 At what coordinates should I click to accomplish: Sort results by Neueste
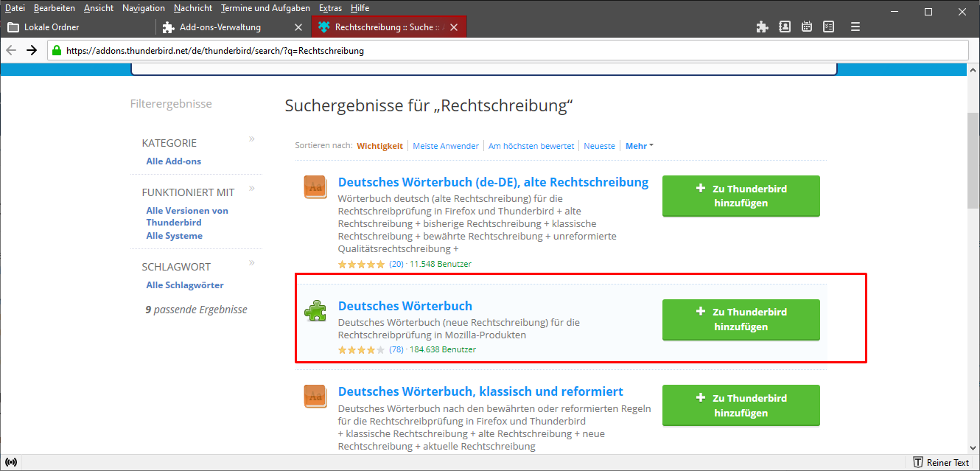(600, 146)
